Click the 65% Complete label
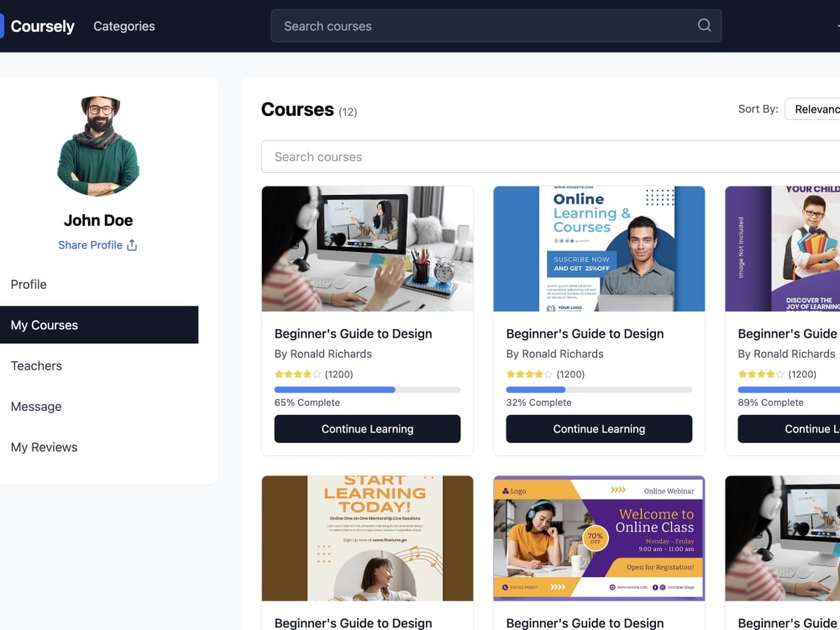This screenshot has width=840, height=630. (307, 402)
